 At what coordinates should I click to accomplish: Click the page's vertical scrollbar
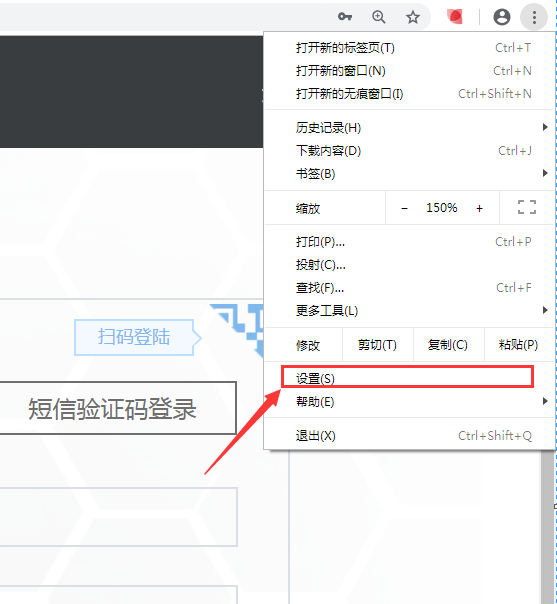pos(547,526)
